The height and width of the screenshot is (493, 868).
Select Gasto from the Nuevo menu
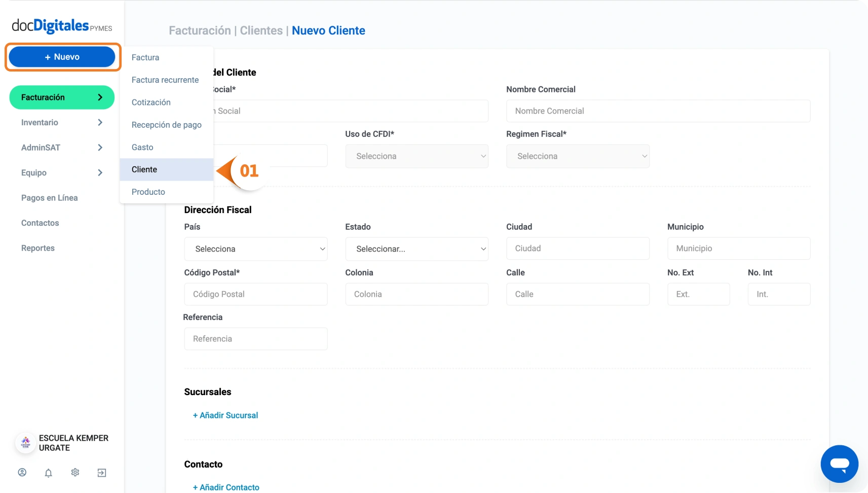167,147
